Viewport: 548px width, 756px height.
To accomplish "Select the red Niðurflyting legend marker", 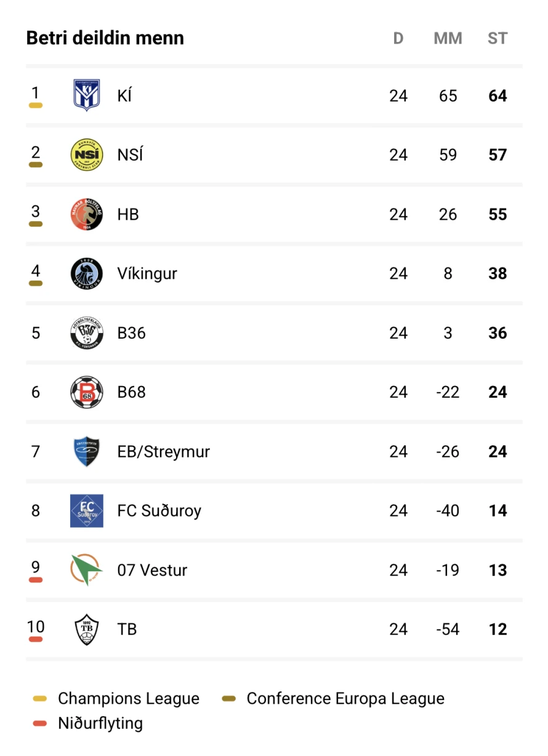I will [39, 723].
